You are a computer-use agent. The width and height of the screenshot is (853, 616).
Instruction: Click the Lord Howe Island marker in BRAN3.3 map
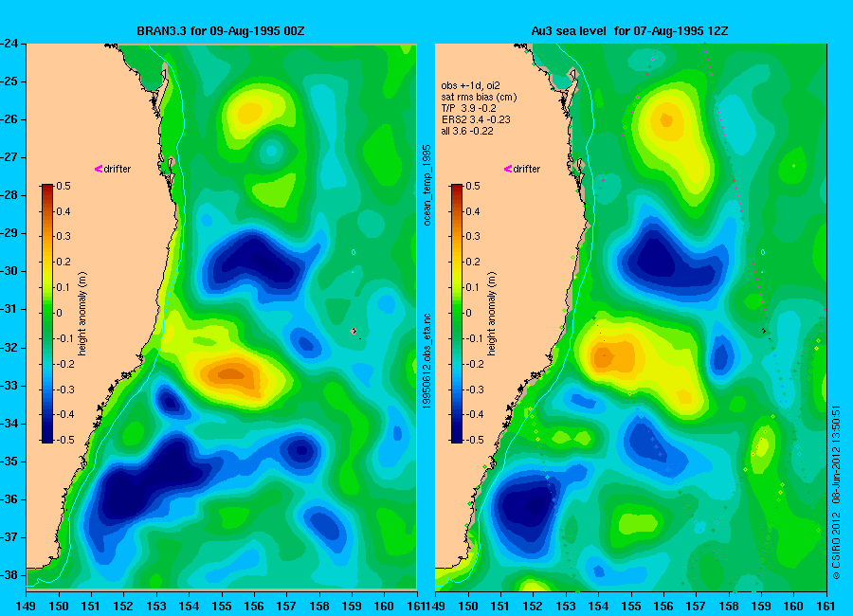coord(354,331)
